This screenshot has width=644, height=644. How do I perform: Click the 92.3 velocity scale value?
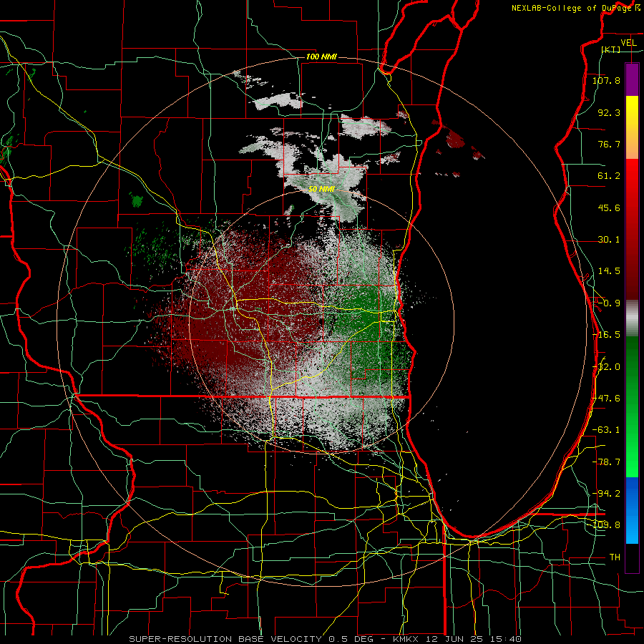coord(609,112)
